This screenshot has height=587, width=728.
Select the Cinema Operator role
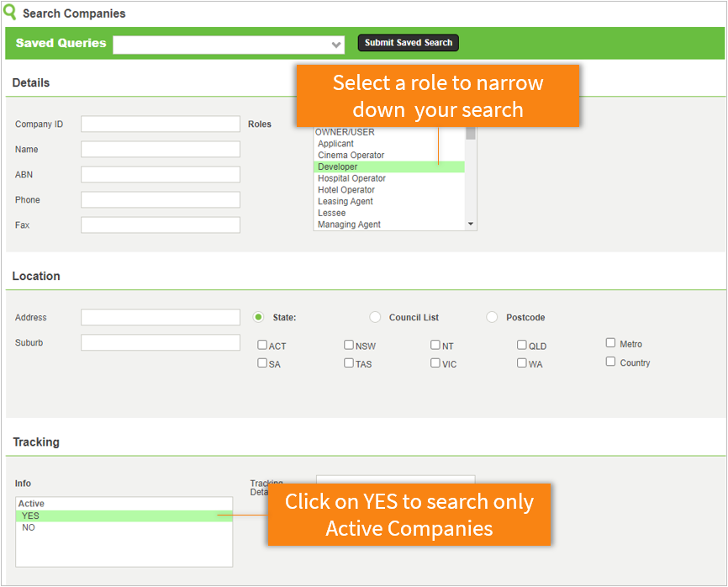(x=389, y=155)
